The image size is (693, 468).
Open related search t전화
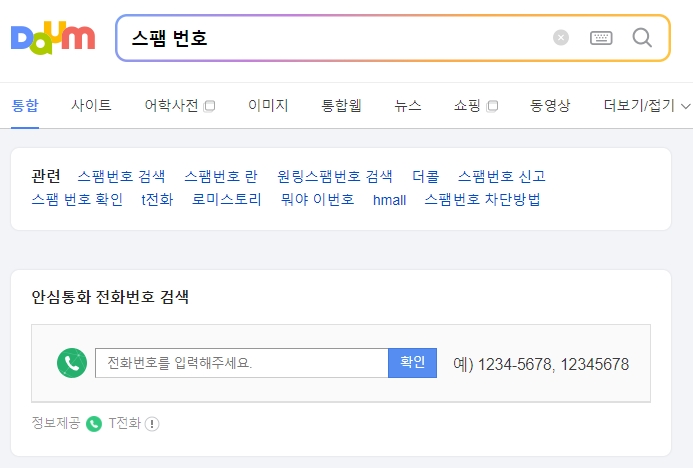(157, 199)
